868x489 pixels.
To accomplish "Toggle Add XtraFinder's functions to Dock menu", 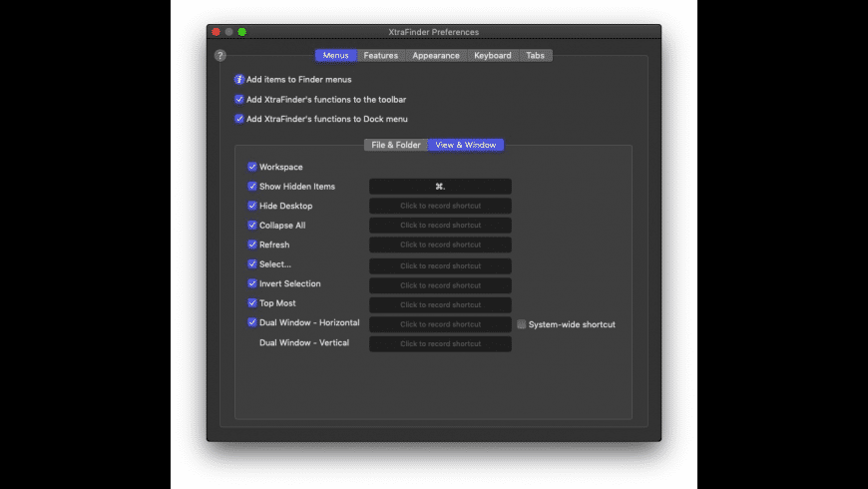I will click(239, 119).
